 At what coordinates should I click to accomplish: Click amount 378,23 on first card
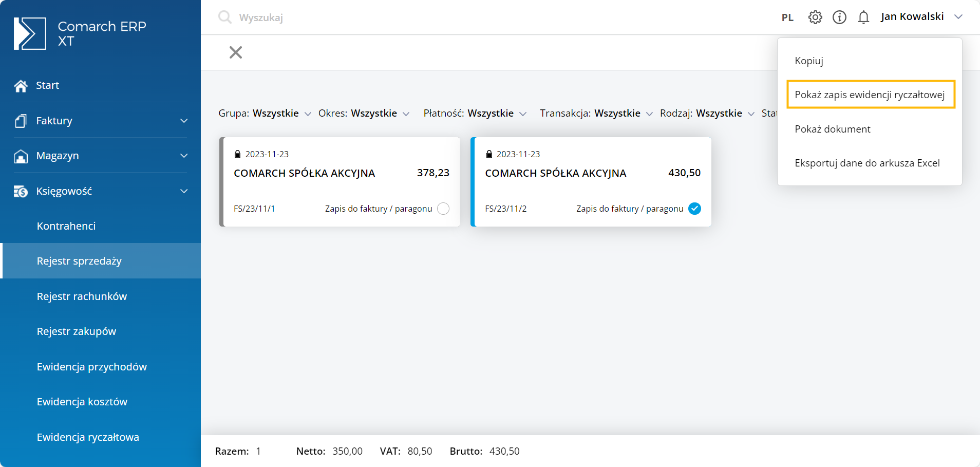click(x=433, y=173)
